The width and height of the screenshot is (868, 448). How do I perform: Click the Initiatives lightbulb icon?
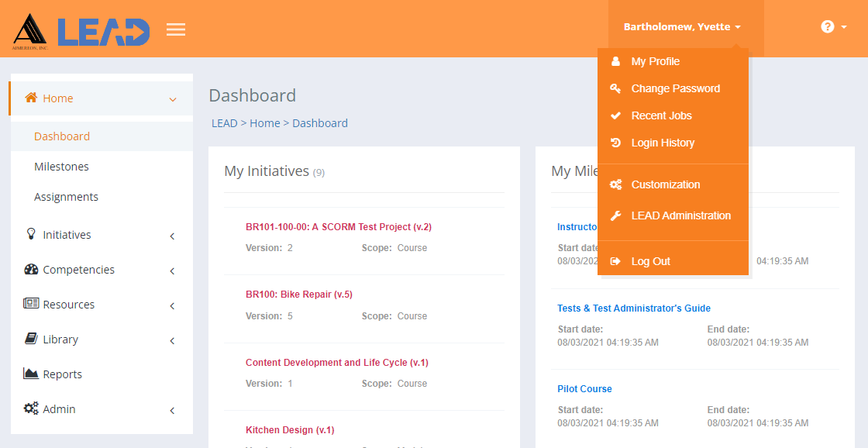pyautogui.click(x=31, y=234)
